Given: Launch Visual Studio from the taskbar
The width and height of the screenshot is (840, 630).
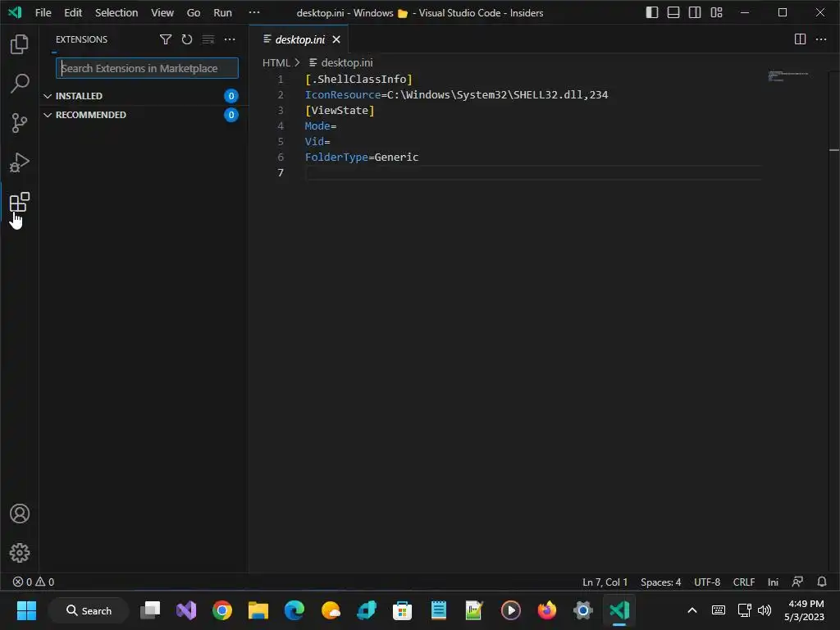Looking at the screenshot, I should click(x=186, y=610).
